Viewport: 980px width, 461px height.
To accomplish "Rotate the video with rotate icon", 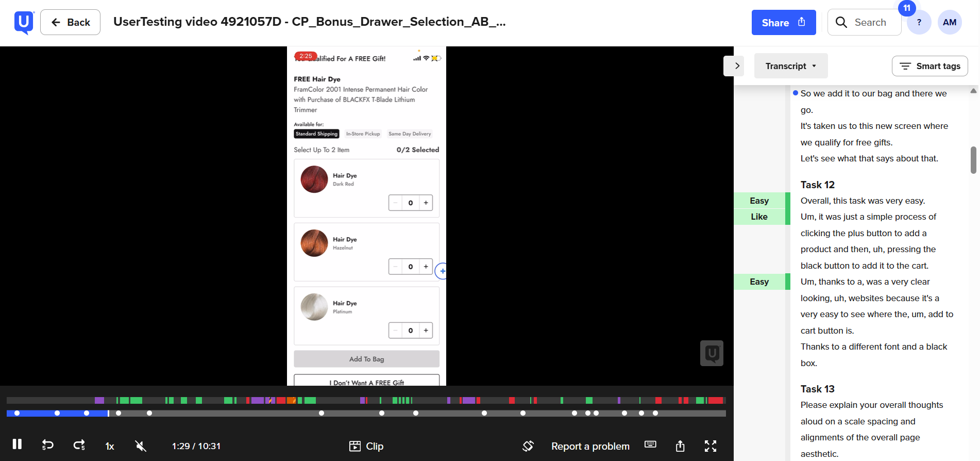I will (x=528, y=446).
